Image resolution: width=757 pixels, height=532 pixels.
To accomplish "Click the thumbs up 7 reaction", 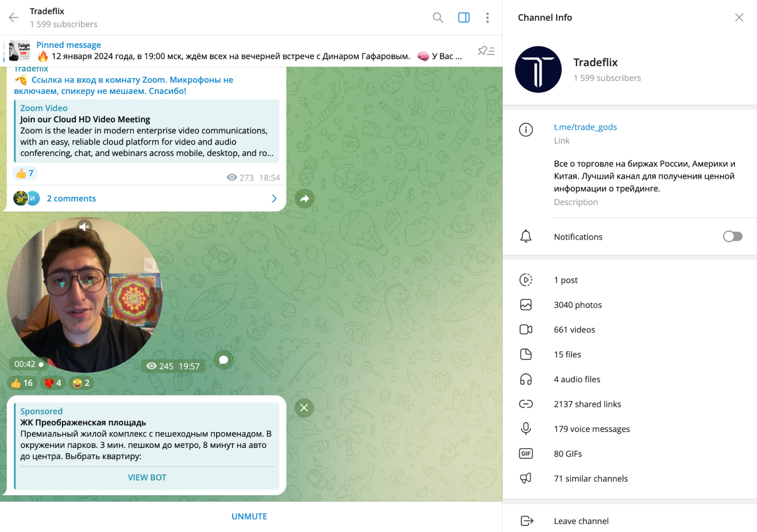I will (x=25, y=173).
